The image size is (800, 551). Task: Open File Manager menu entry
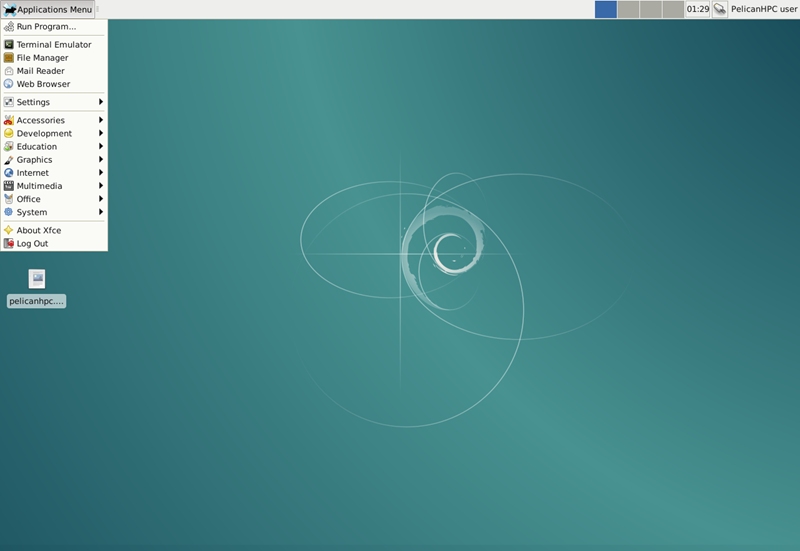(54, 58)
